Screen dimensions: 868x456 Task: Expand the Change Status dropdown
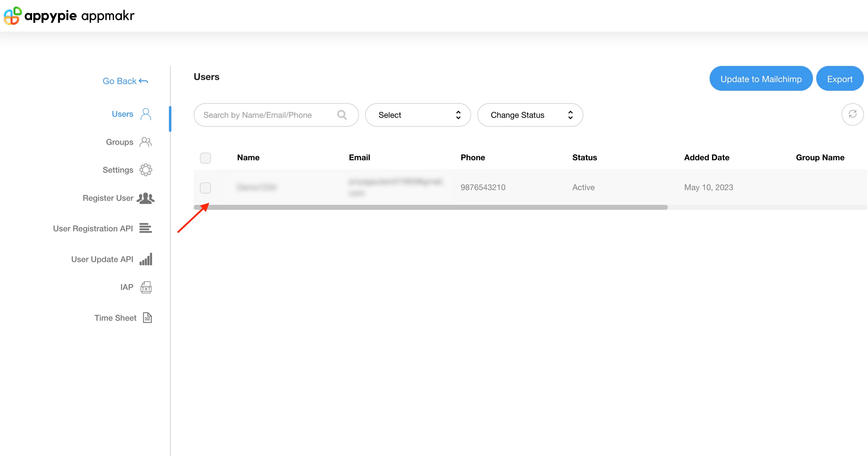(530, 115)
